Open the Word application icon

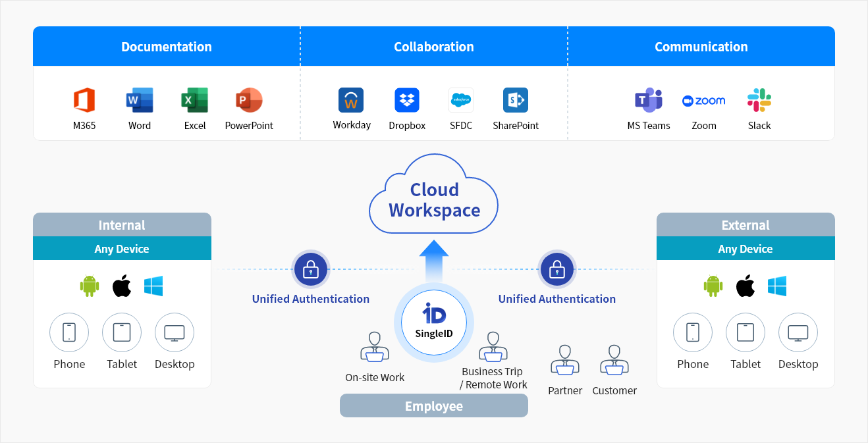click(140, 100)
